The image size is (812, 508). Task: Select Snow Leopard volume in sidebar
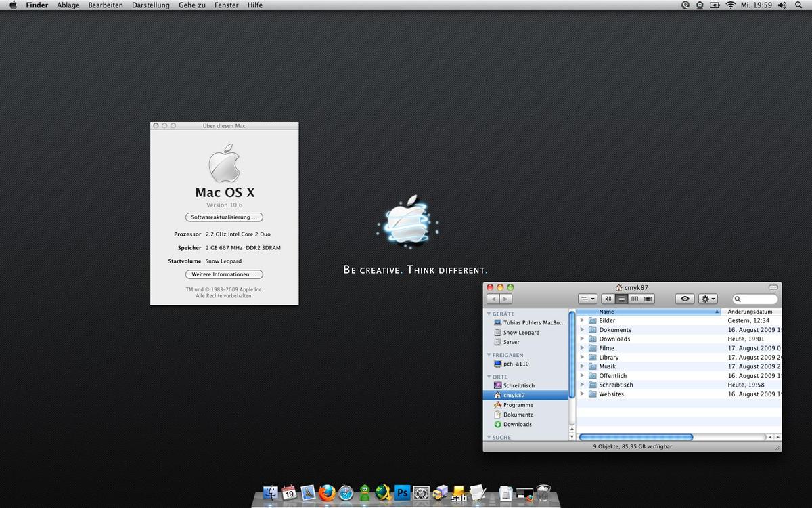[x=521, y=333]
